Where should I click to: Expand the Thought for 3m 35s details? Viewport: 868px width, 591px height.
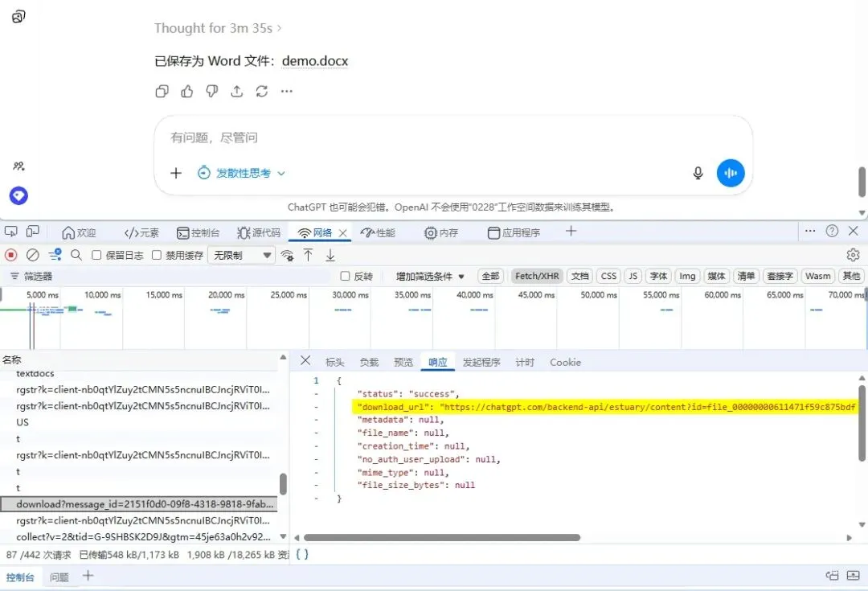coord(218,28)
